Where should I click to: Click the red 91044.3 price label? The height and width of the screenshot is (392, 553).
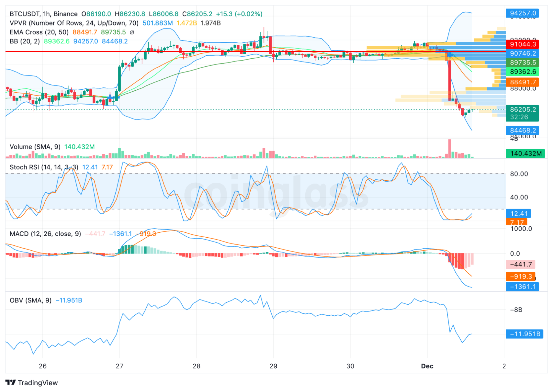522,44
